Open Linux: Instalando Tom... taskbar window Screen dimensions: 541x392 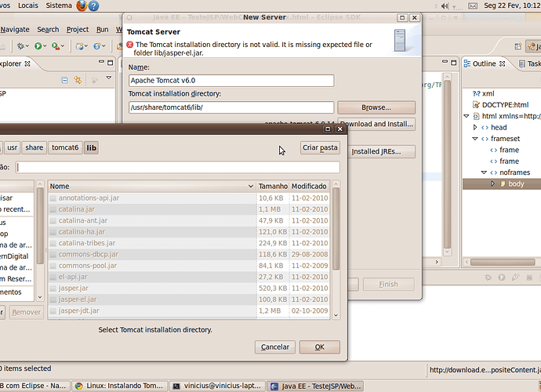(x=119, y=386)
